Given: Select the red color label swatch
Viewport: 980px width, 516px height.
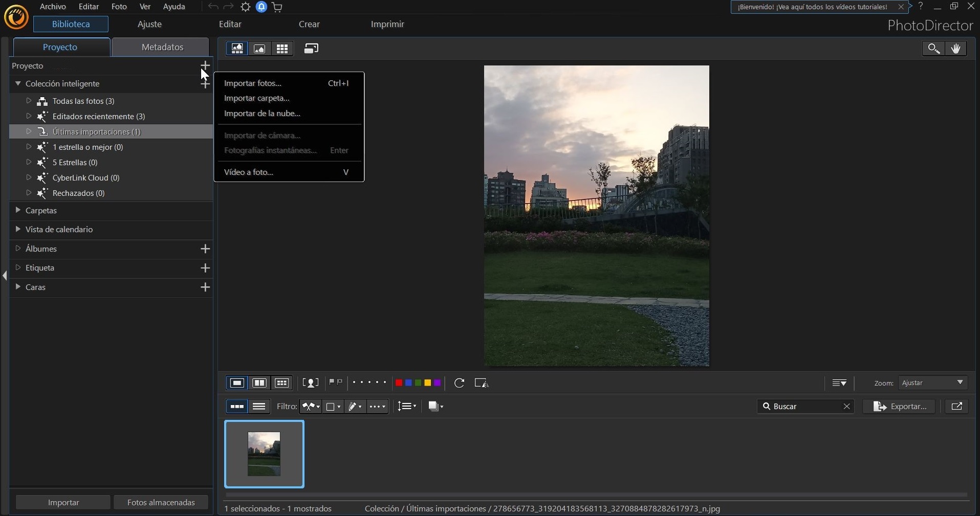Looking at the screenshot, I should click(399, 383).
